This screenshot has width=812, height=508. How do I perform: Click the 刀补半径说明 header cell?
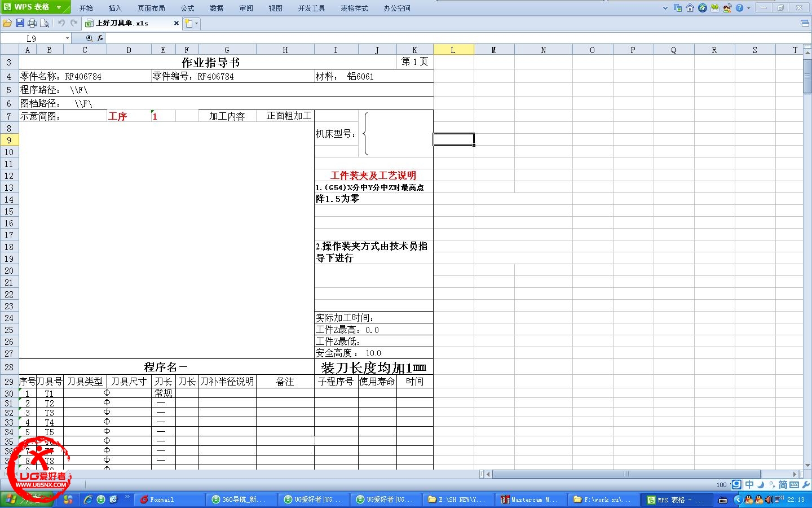click(227, 382)
